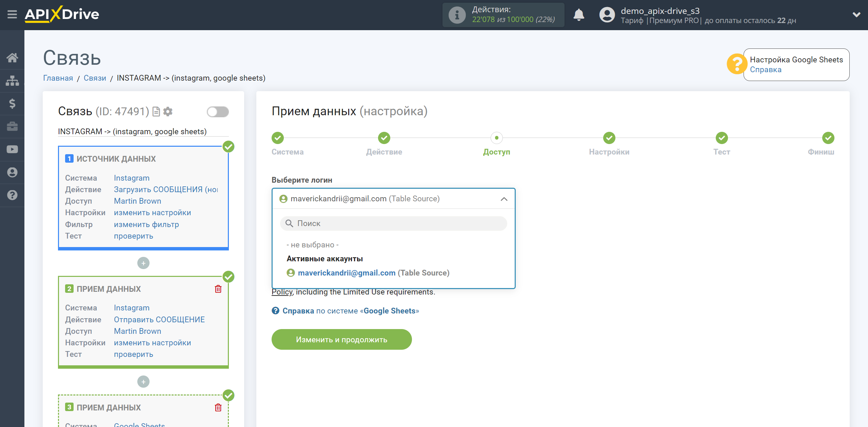This screenshot has width=868, height=427.
Task: Toggle the connection on/off switch
Action: click(218, 111)
